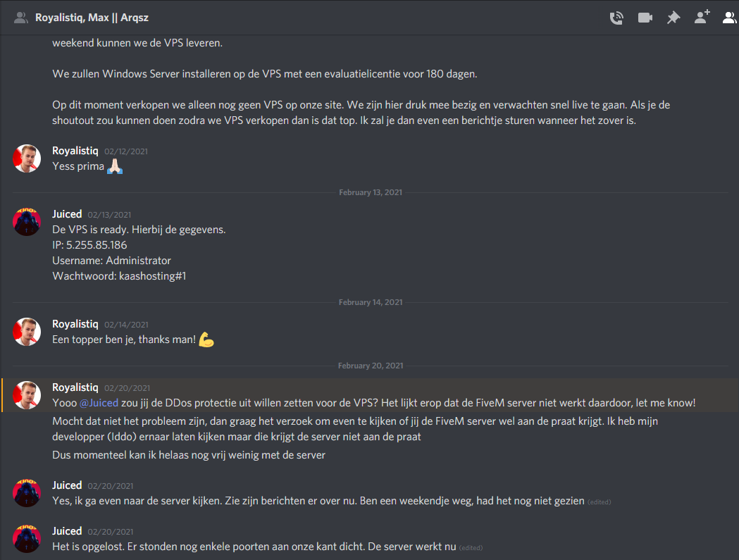The width and height of the screenshot is (739, 560).
Task: Open Juiced's avatar next to the VPS credentials
Action: pos(27,221)
